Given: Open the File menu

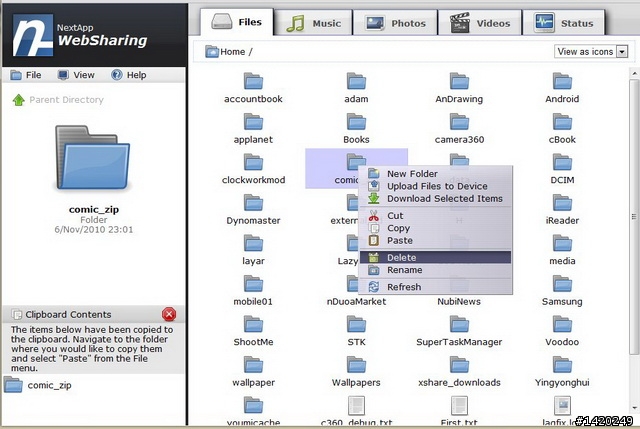Looking at the screenshot, I should click(26, 75).
